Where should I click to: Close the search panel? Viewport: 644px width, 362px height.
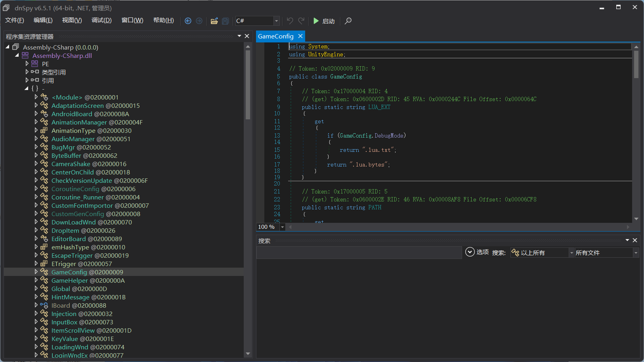pyautogui.click(x=635, y=240)
